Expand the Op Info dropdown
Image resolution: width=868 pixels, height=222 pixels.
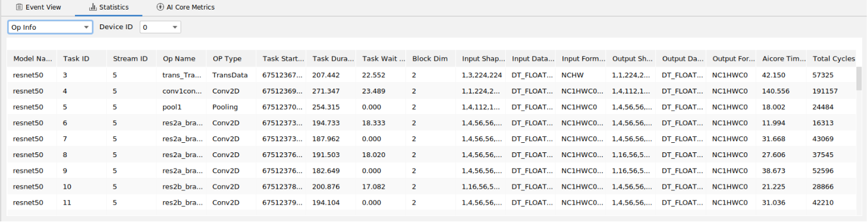50,27
